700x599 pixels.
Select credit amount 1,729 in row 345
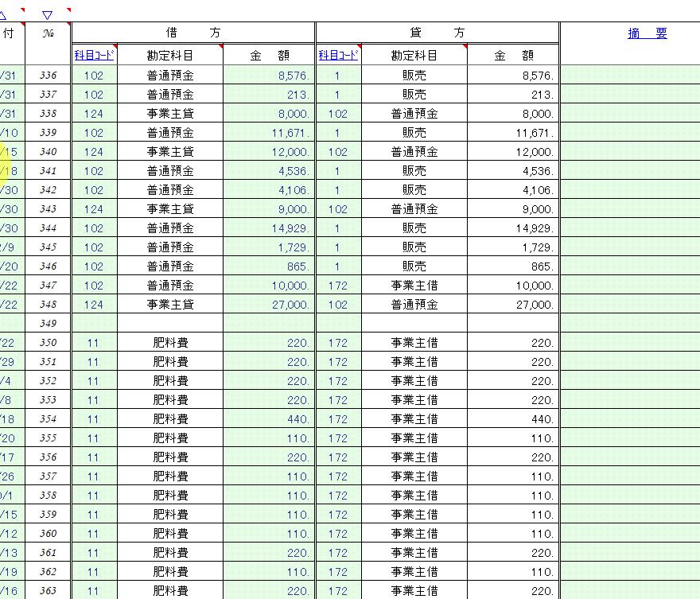(x=513, y=247)
